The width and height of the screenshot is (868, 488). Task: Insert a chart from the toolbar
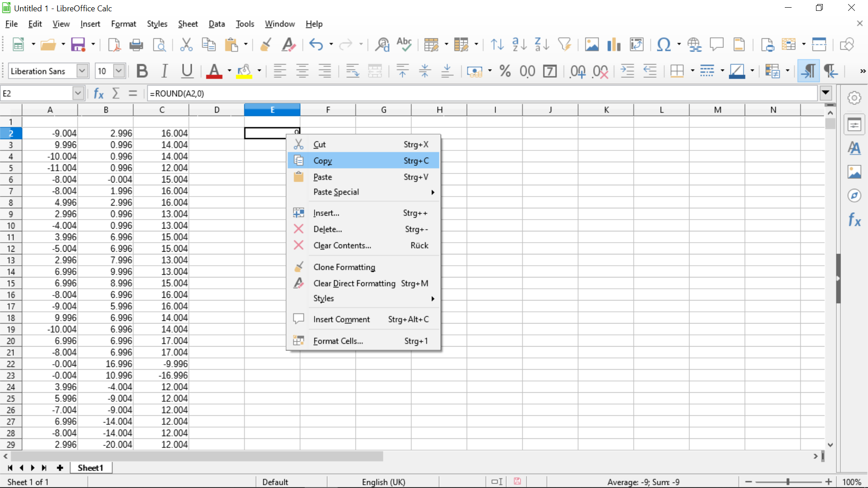(x=613, y=44)
